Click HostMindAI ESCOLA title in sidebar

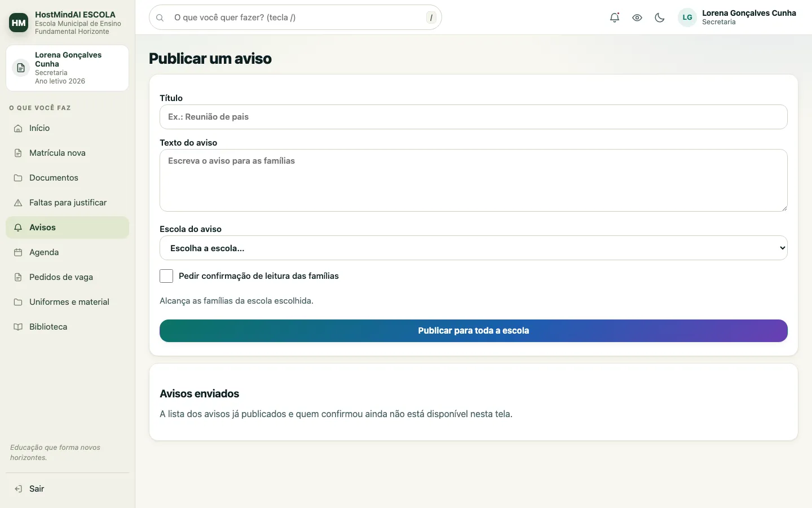coord(75,15)
